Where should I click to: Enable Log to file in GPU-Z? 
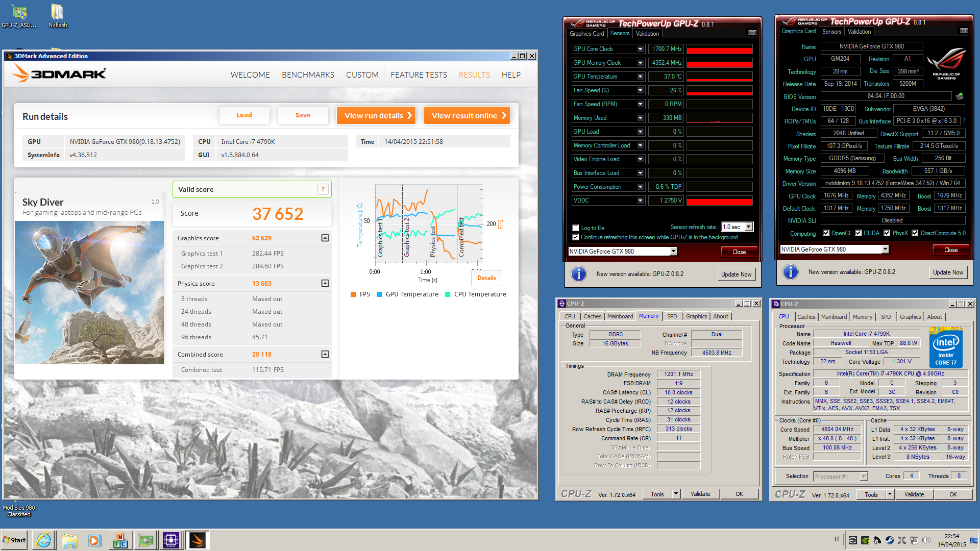point(576,228)
